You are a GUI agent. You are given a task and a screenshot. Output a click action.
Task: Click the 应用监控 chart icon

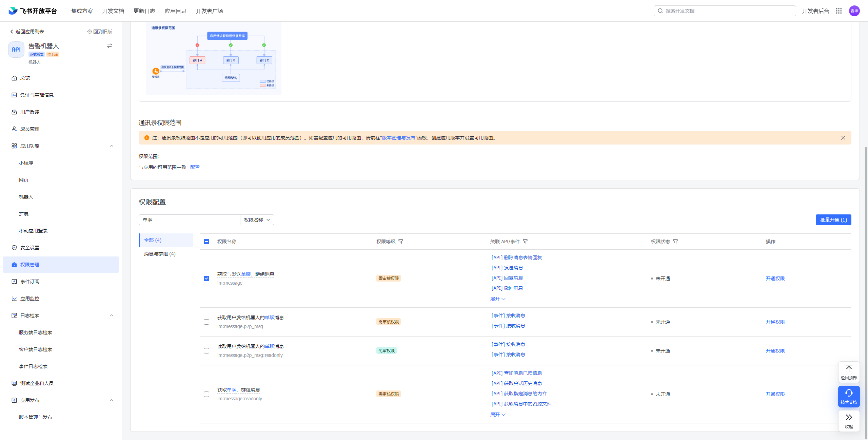click(14, 299)
